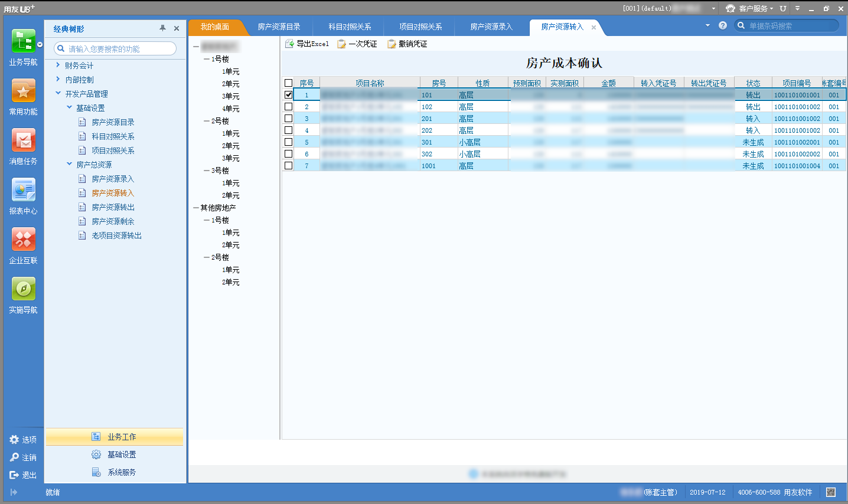Viewport: 848px width, 504px height.
Task: Open 项目对照关系 in the navigation tree
Action: pyautogui.click(x=113, y=150)
